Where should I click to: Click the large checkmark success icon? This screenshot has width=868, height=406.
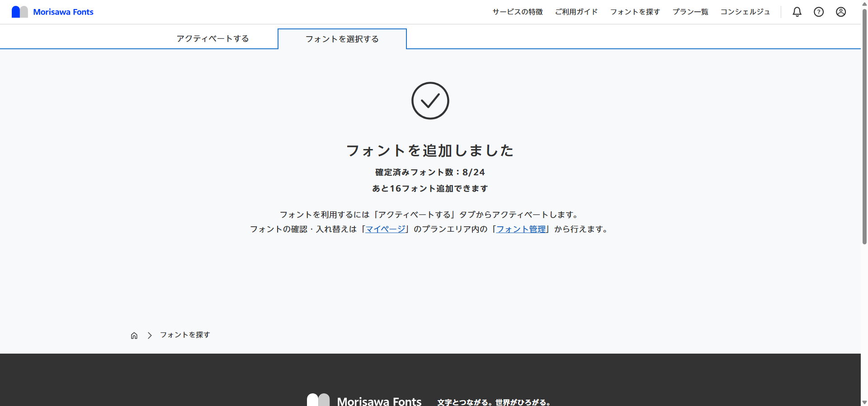(x=430, y=101)
